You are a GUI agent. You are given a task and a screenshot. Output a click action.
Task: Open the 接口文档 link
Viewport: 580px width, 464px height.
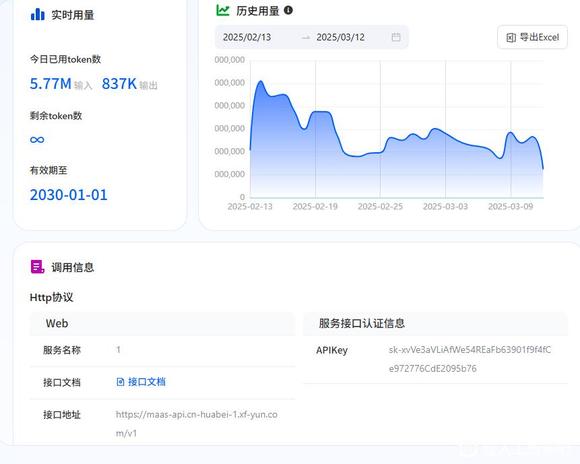pos(141,382)
